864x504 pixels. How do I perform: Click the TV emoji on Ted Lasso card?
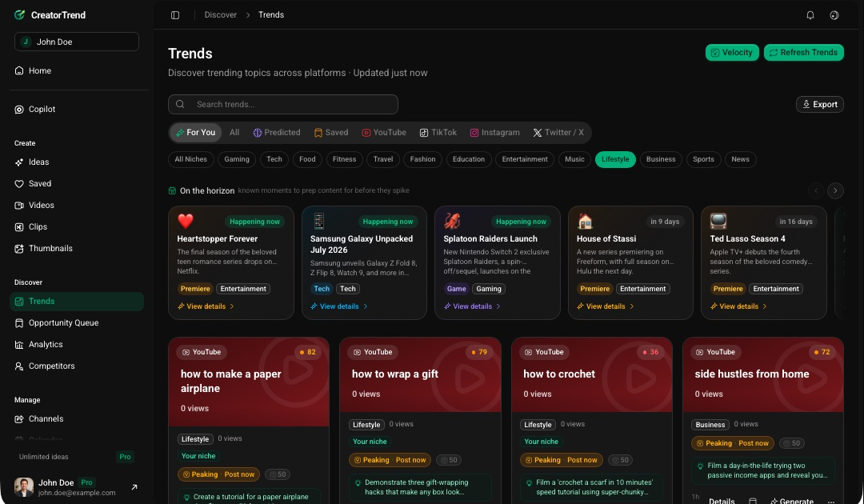tap(718, 221)
